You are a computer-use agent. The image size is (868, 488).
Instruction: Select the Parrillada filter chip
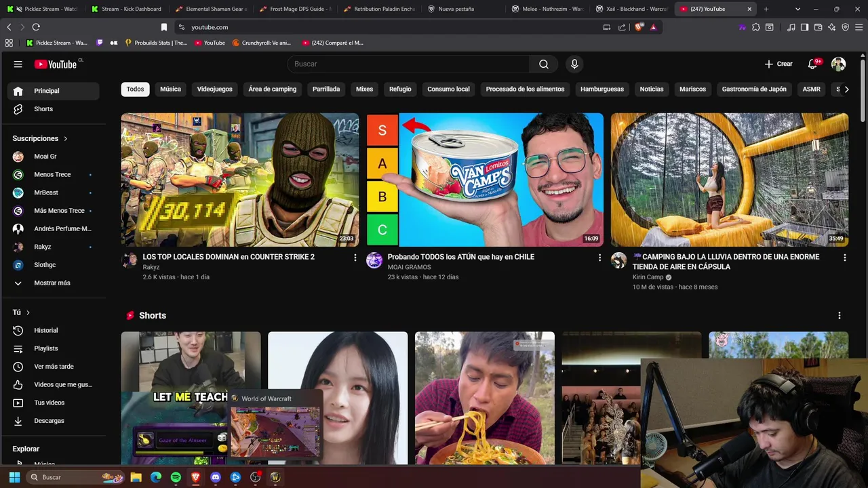(x=326, y=89)
